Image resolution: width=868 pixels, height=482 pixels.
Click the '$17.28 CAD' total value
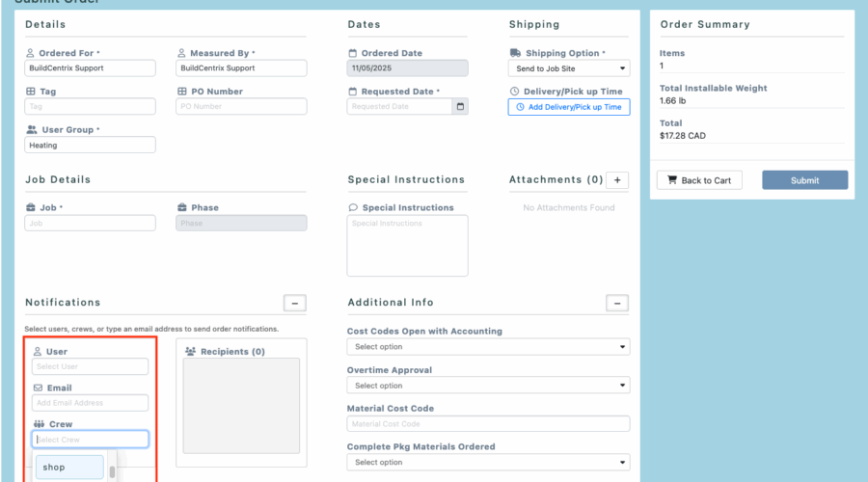683,136
